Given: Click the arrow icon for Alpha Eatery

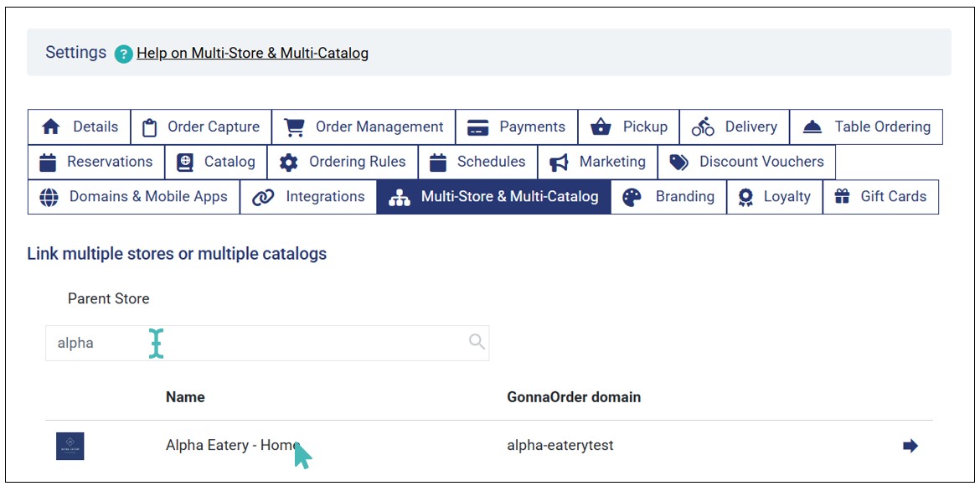Looking at the screenshot, I should pyautogui.click(x=910, y=446).
